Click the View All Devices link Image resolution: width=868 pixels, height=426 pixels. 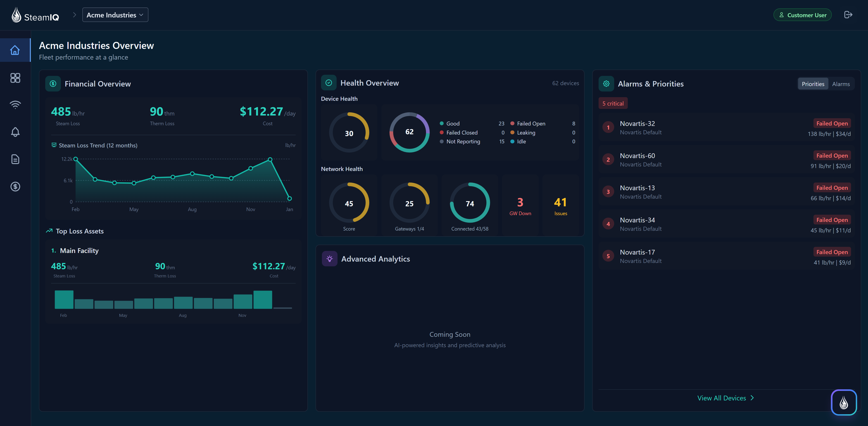722,398
